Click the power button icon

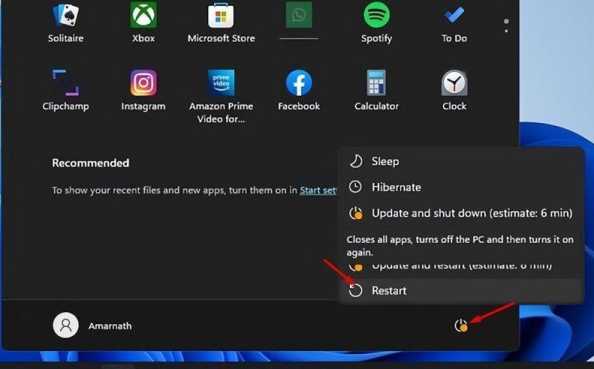click(x=461, y=325)
